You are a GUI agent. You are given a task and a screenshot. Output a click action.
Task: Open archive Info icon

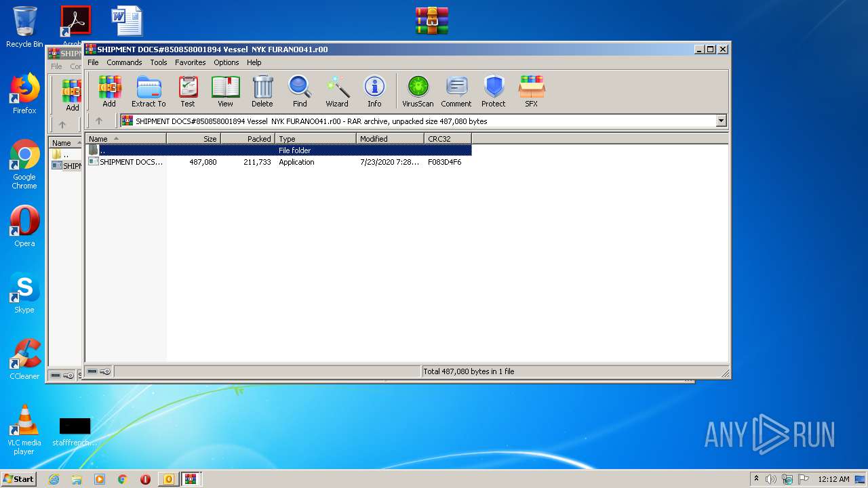(374, 91)
